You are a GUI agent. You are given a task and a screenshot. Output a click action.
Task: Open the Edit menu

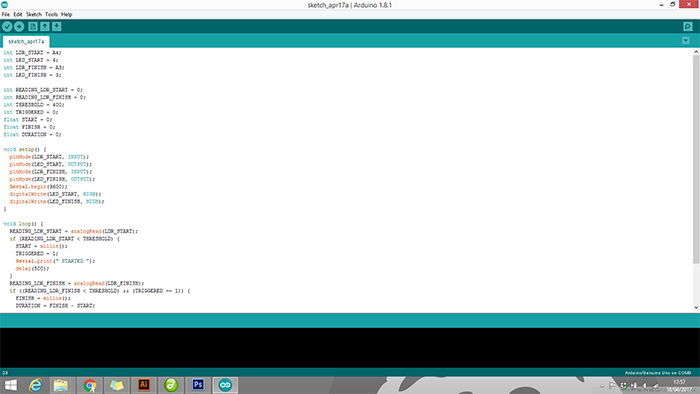coord(18,14)
